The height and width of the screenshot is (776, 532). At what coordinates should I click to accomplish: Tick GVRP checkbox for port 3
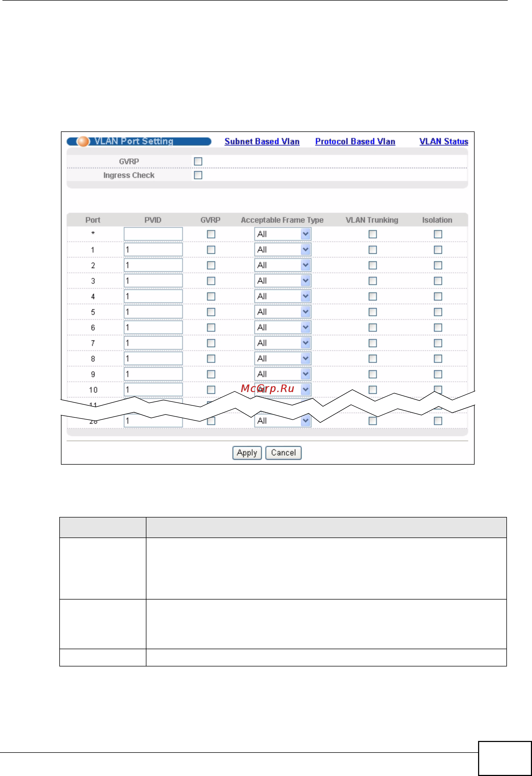click(211, 281)
